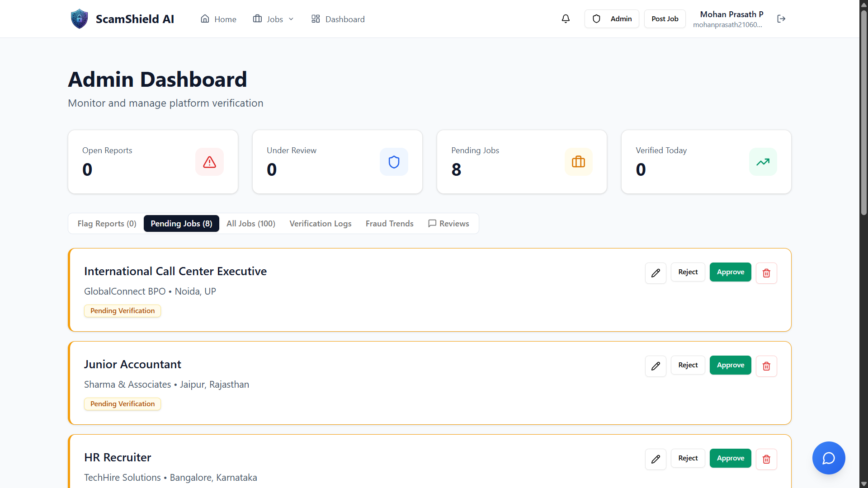868x488 pixels.
Task: Click the Post Job button
Action: click(665, 19)
